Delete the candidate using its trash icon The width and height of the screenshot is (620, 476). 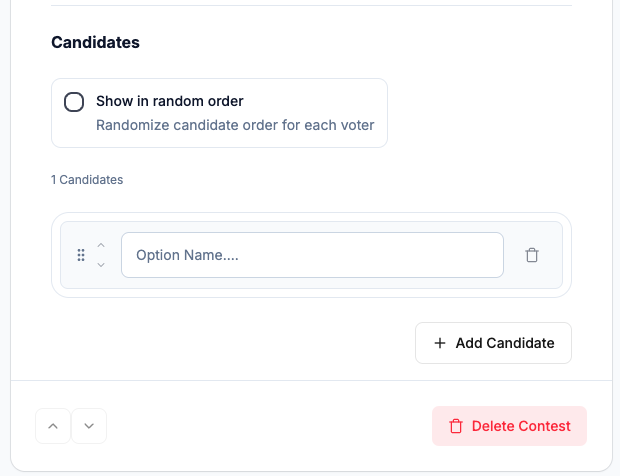point(532,255)
